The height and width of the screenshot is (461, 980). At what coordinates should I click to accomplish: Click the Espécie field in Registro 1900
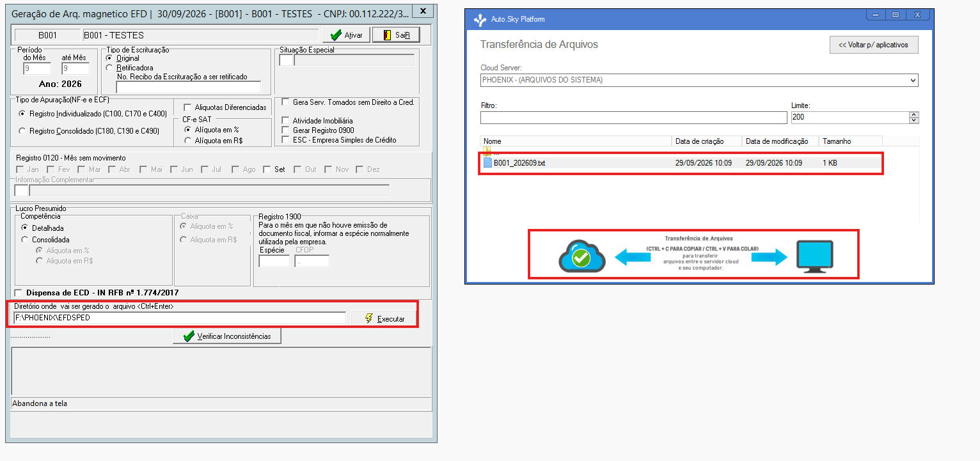[274, 261]
